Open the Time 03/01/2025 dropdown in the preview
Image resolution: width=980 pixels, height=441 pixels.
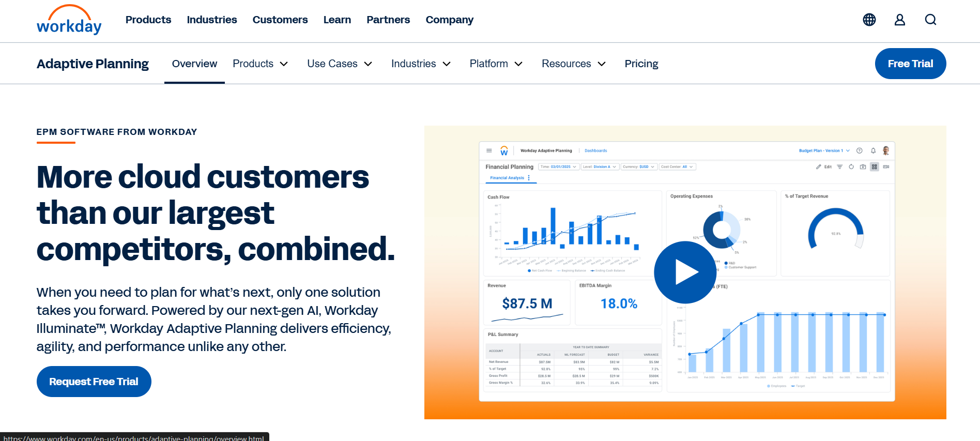tap(558, 166)
